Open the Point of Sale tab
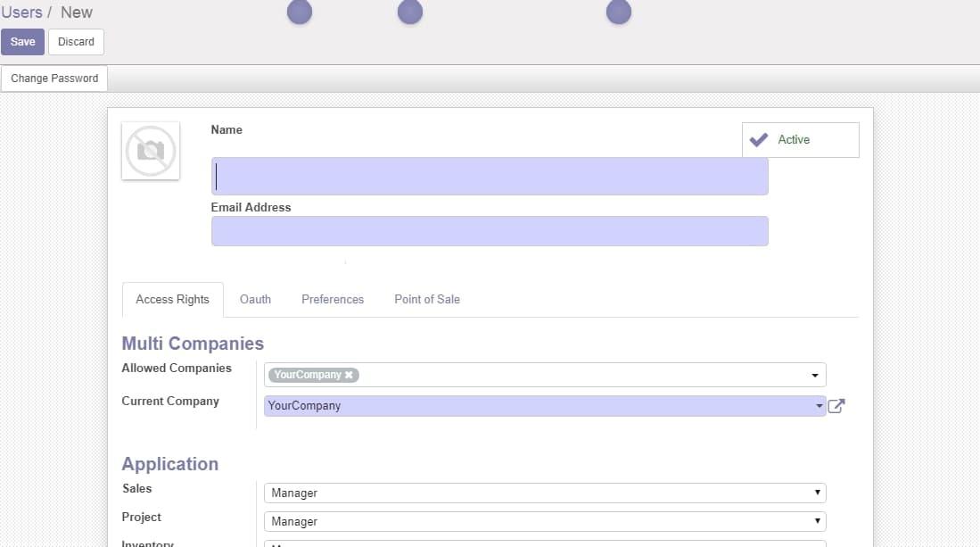This screenshot has width=980, height=547. [427, 300]
